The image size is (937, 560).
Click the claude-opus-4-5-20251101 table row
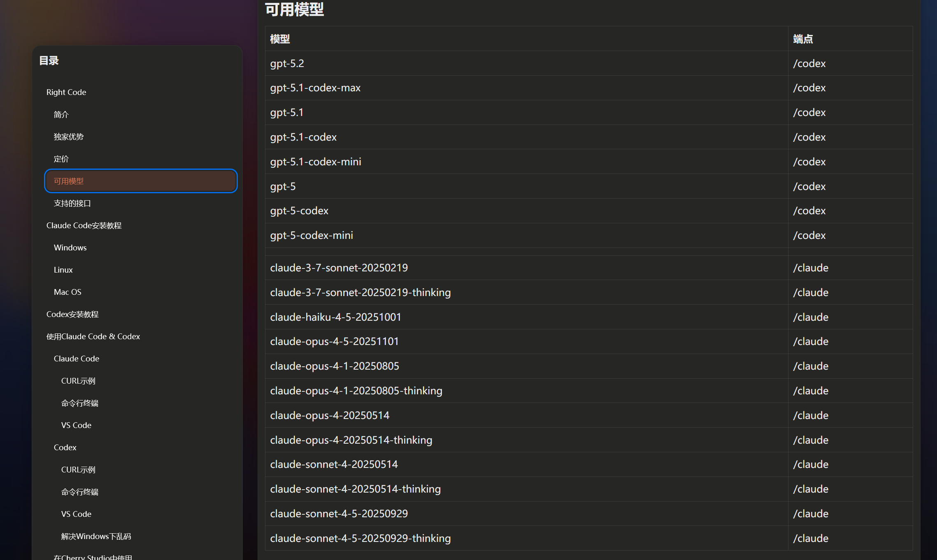point(589,341)
